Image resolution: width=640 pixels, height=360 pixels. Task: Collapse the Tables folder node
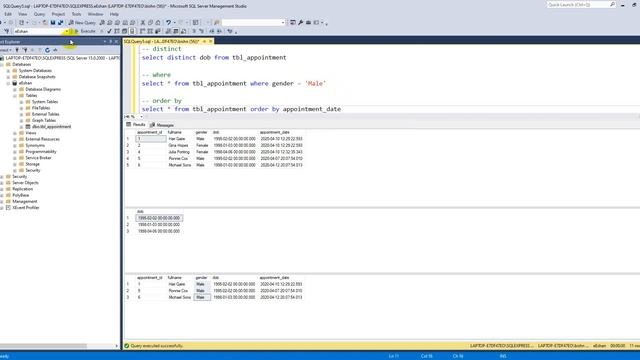point(15,96)
